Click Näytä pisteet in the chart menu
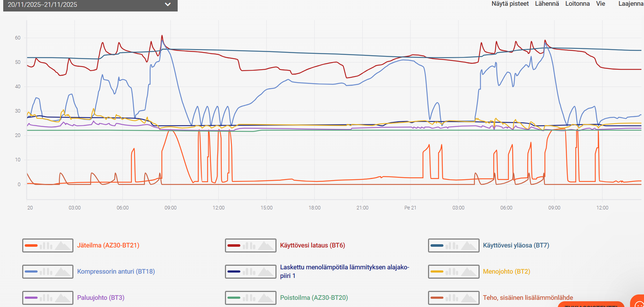The image size is (644, 307). click(510, 4)
